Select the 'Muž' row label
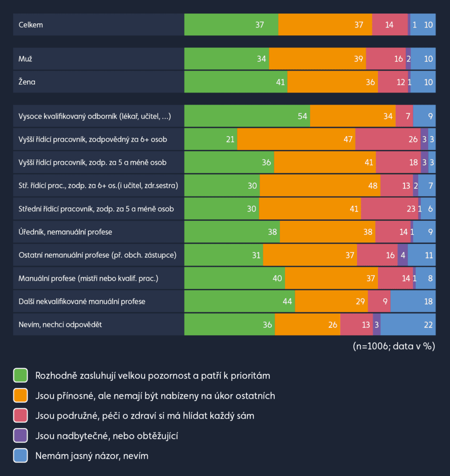450x476 pixels. (25, 59)
